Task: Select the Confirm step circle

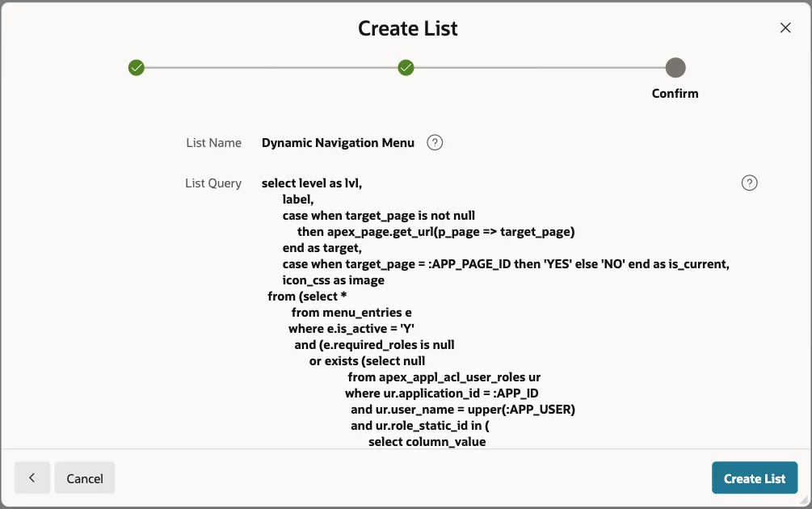Action: pyautogui.click(x=675, y=68)
